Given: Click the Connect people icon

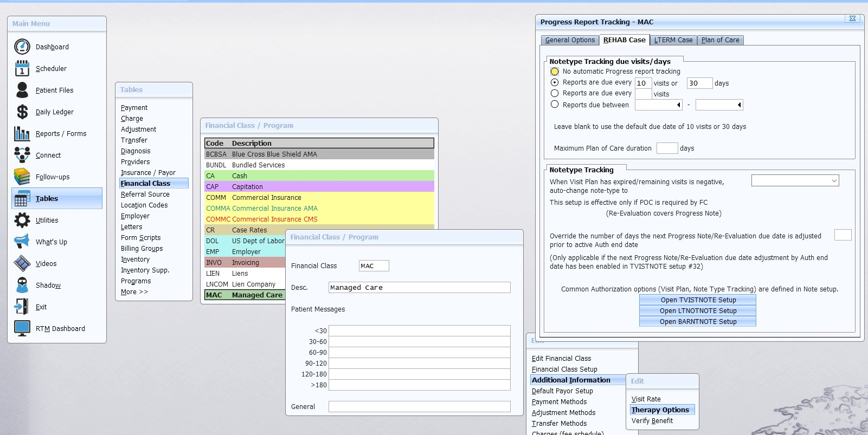Looking at the screenshot, I should [x=22, y=155].
